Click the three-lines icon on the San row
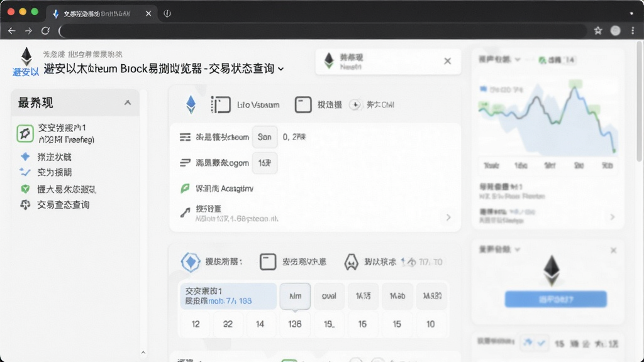This screenshot has height=362, width=644. tap(186, 137)
